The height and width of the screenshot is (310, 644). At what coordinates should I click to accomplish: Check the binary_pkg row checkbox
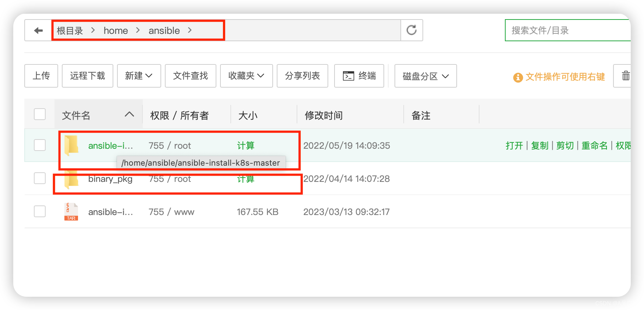pos(40,178)
